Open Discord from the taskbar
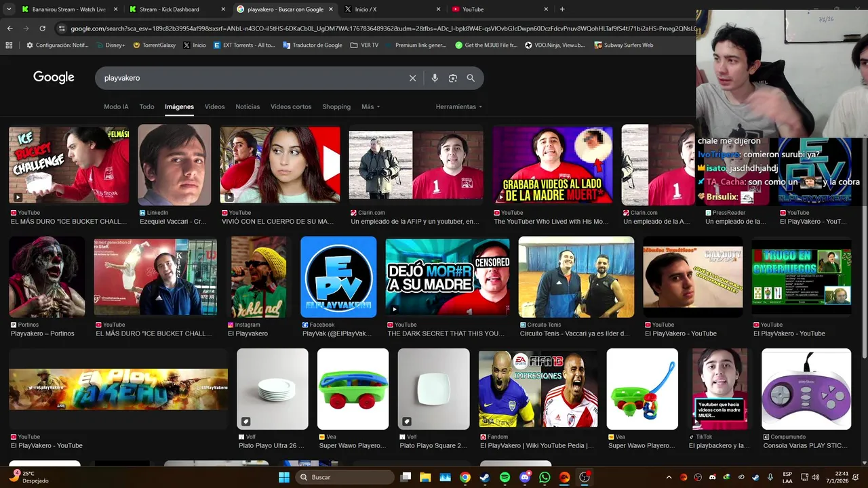 point(525,477)
